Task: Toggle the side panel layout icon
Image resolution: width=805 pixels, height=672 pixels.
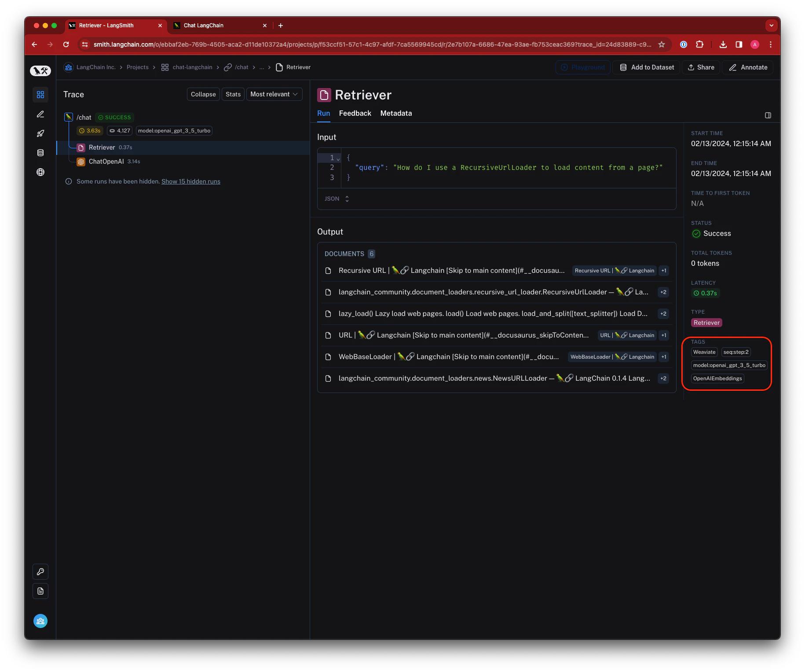Action: 768,115
